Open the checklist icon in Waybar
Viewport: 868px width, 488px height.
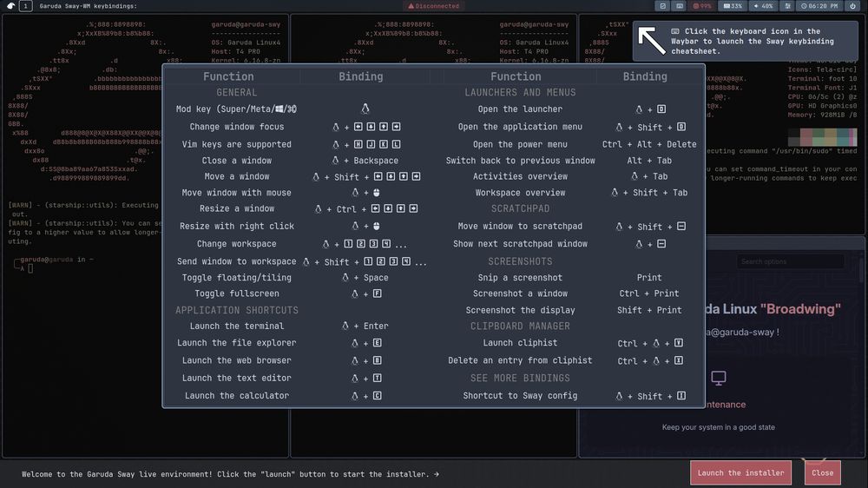coord(662,6)
